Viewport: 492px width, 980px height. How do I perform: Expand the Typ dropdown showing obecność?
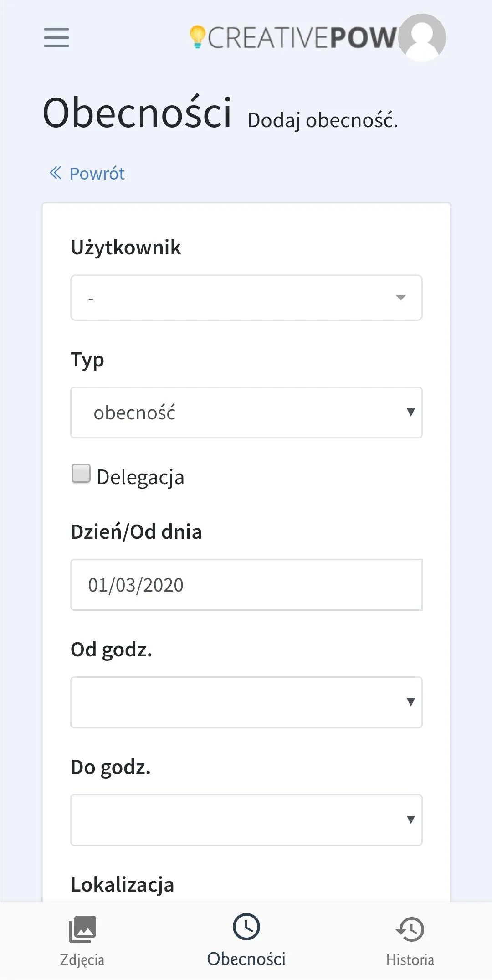coord(246,413)
